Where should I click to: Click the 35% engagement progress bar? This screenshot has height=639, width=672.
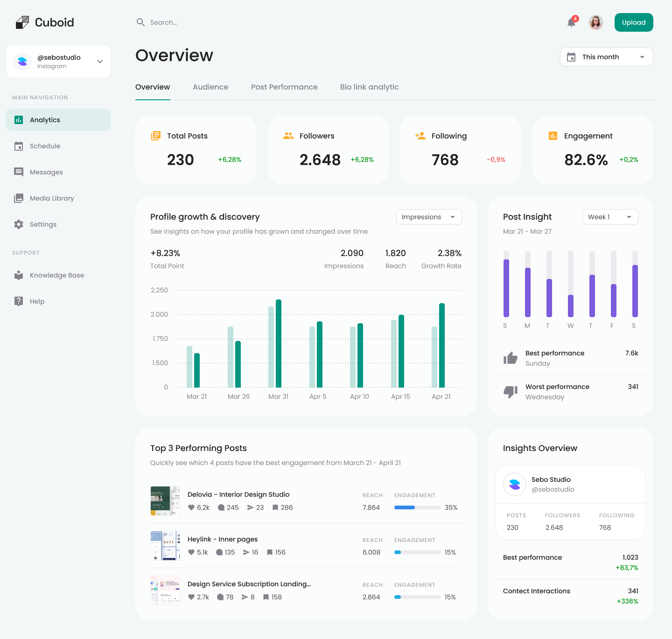click(x=417, y=507)
